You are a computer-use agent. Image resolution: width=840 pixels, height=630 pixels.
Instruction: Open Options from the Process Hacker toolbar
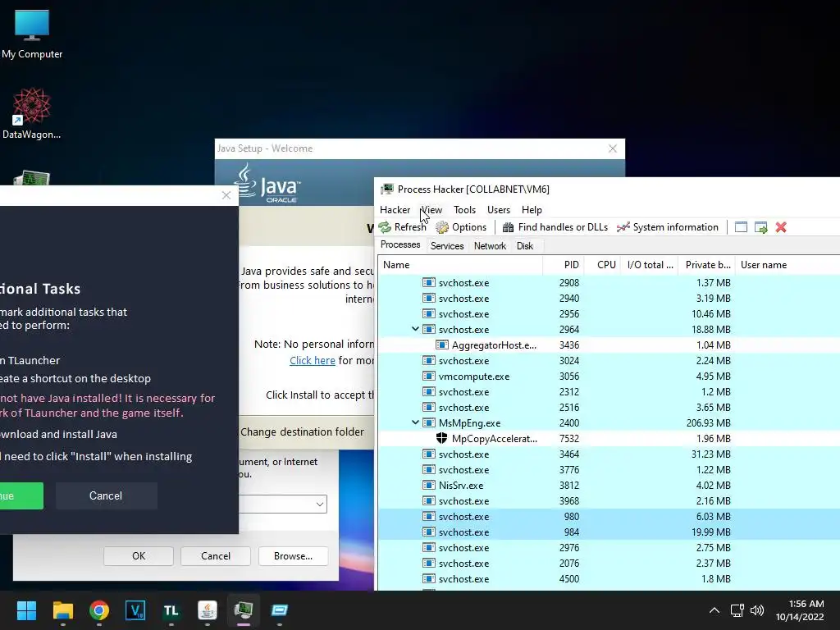pos(461,227)
